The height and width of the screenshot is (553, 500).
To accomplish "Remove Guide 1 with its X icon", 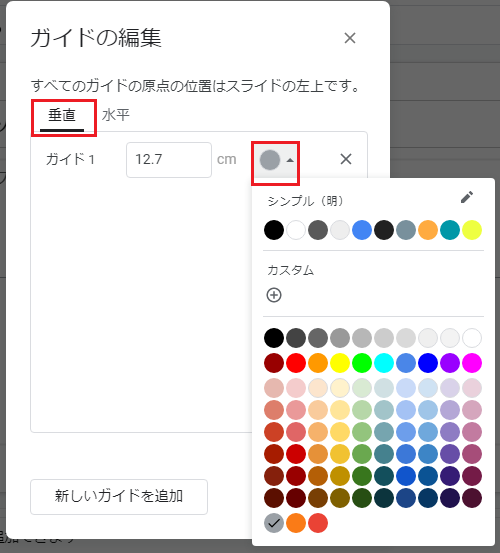I will (346, 159).
